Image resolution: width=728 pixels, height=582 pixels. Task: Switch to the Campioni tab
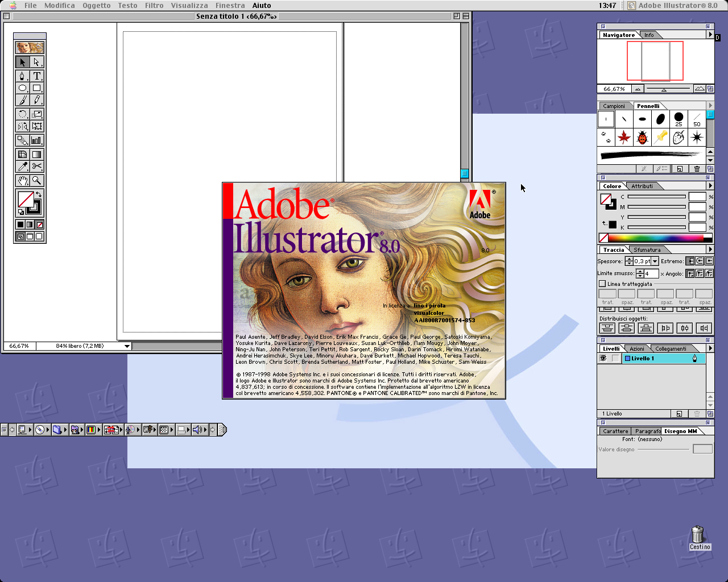614,106
